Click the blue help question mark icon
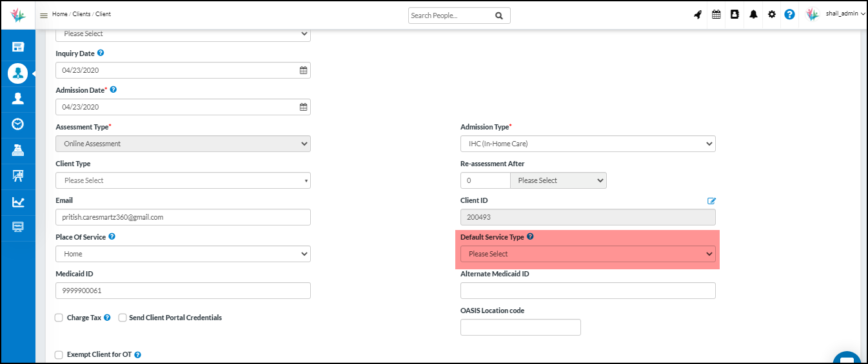868x364 pixels. 789,15
